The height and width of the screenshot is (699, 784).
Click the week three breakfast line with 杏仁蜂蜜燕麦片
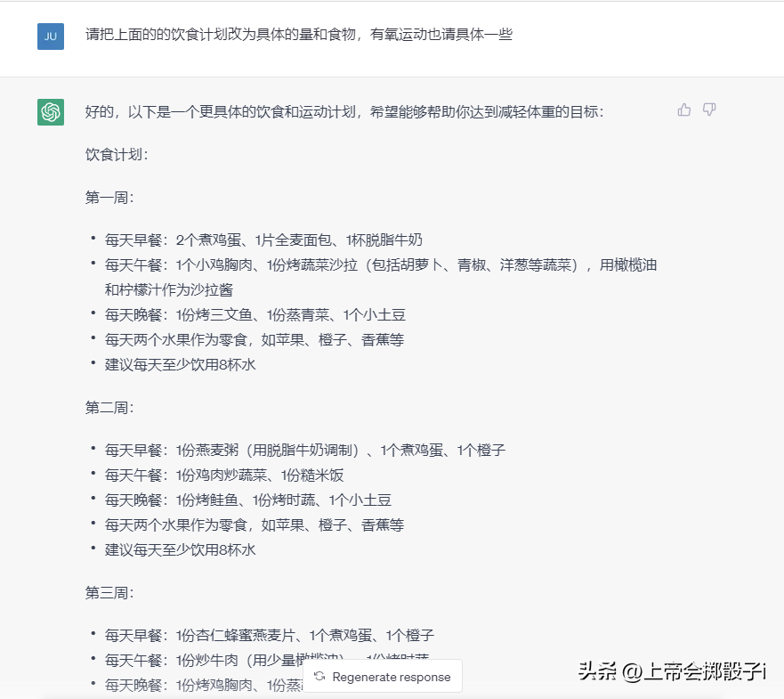coord(269,636)
